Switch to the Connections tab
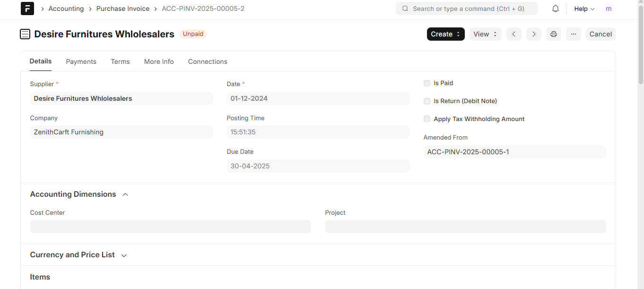The height and width of the screenshot is (289, 644). [208, 61]
